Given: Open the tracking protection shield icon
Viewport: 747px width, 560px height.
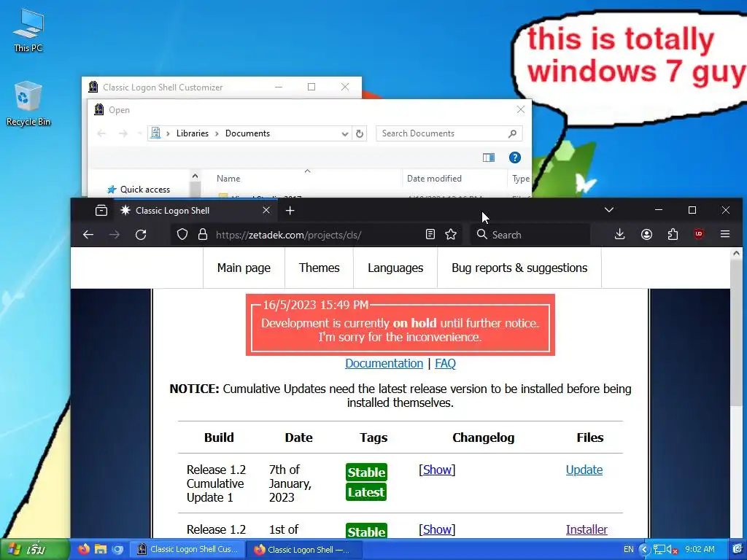Looking at the screenshot, I should coord(182,234).
